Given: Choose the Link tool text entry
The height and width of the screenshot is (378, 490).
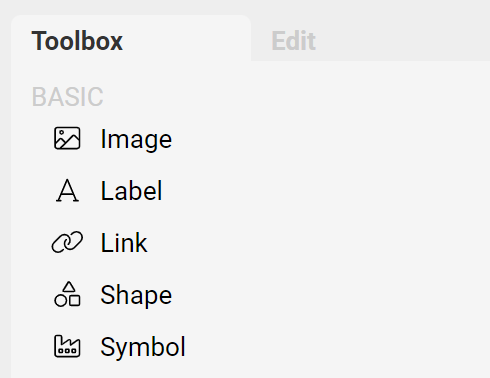Looking at the screenshot, I should click(124, 243).
